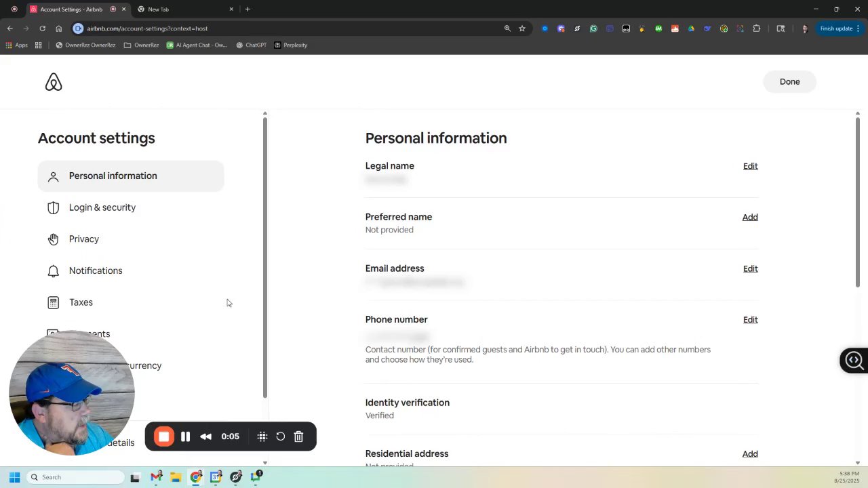The height and width of the screenshot is (488, 868).
Task: Delete the recording with trash icon
Action: click(298, 436)
